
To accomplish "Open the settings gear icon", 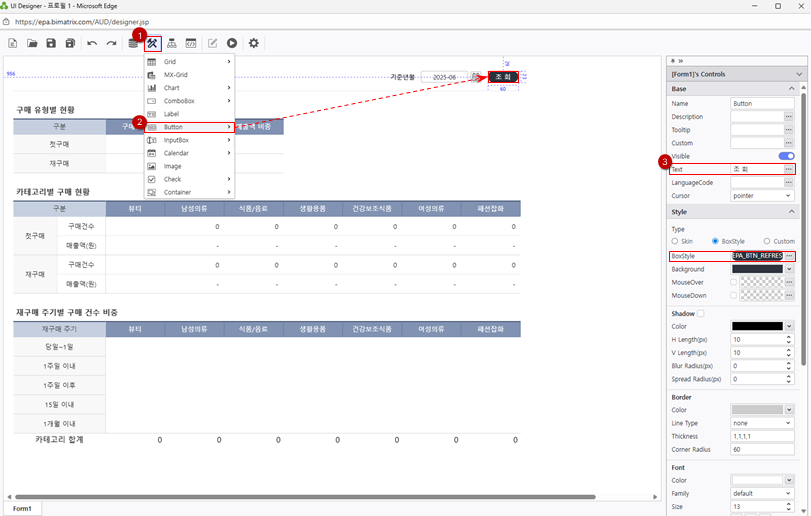I will click(x=254, y=44).
